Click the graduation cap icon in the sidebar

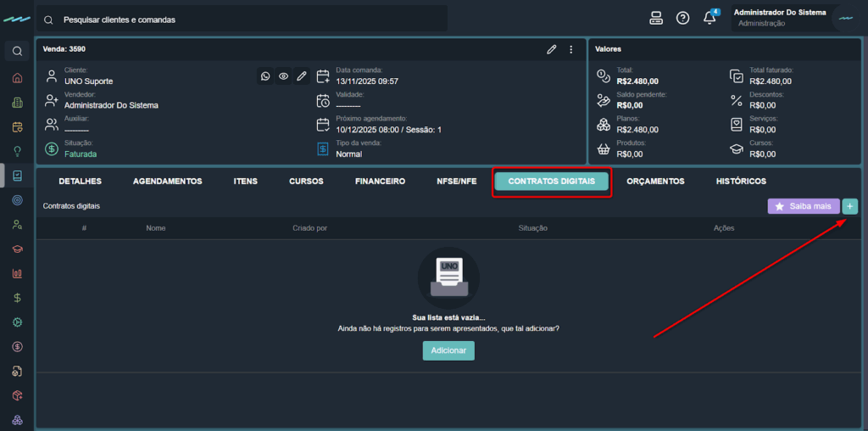(17, 249)
